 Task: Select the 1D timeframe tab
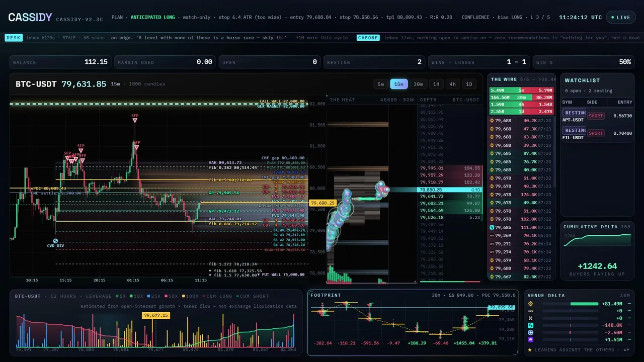point(469,84)
